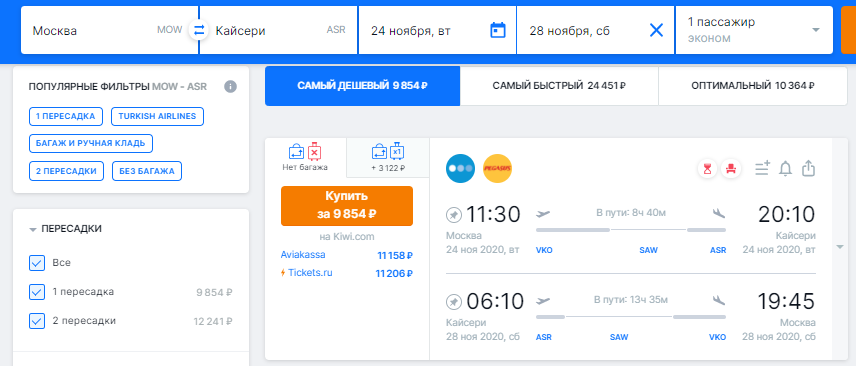Viewport: 856px width, 366px height.
Task: Click the Pegasus airline logo
Action: point(497,169)
